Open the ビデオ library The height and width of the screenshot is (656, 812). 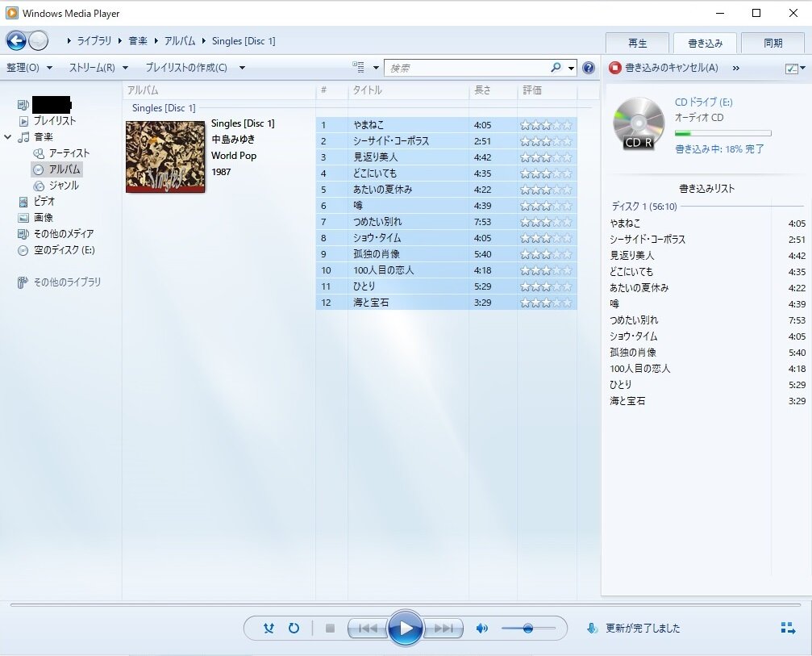pyautogui.click(x=44, y=201)
